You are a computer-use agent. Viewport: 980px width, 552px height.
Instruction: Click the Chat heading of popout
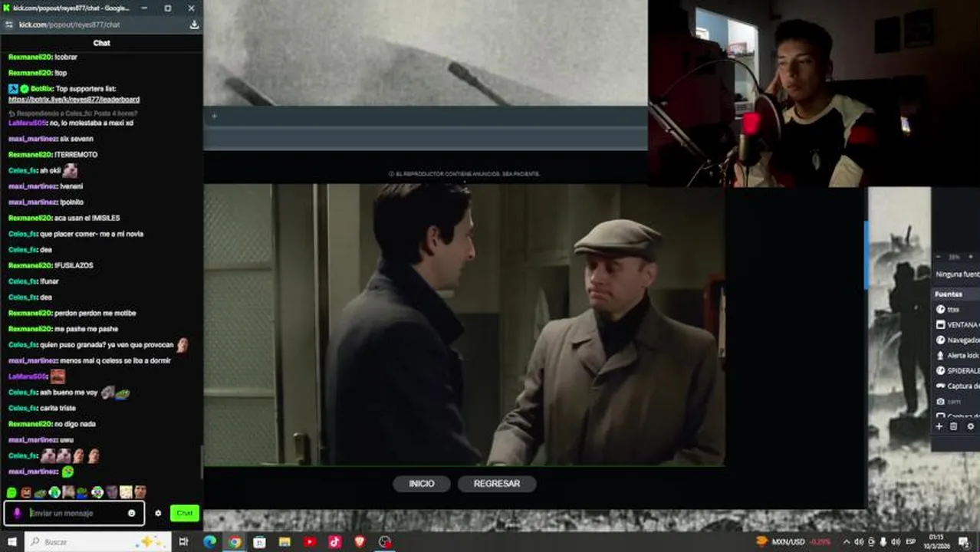[x=102, y=43]
